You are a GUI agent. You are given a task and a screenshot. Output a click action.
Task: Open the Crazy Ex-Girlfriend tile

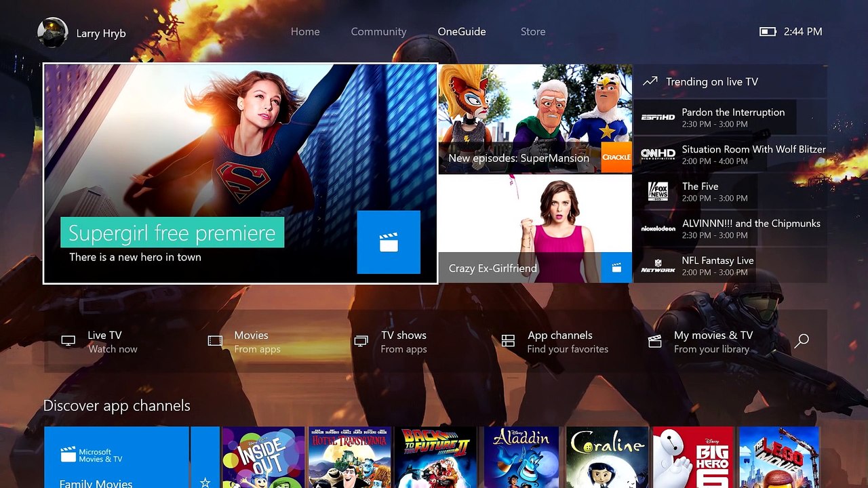pos(535,229)
